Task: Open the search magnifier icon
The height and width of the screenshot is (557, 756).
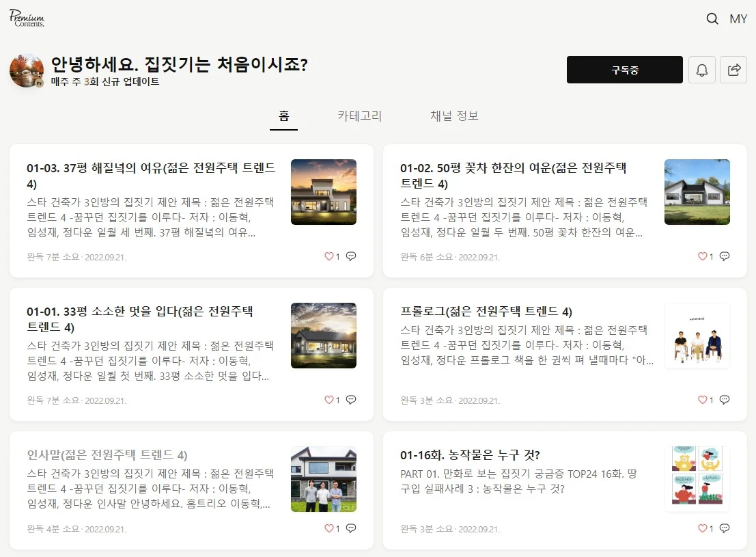Action: click(x=712, y=19)
